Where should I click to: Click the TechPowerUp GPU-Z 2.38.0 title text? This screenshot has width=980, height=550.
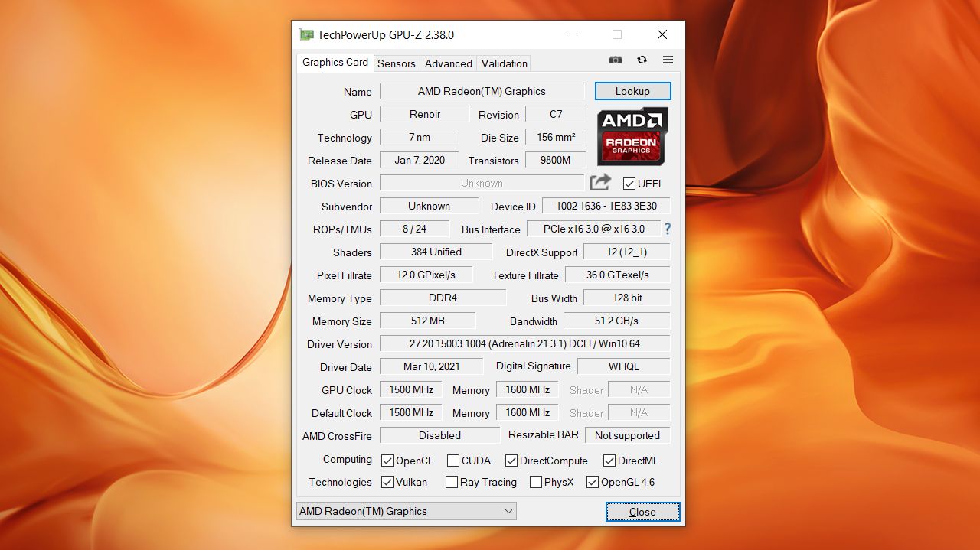(386, 34)
